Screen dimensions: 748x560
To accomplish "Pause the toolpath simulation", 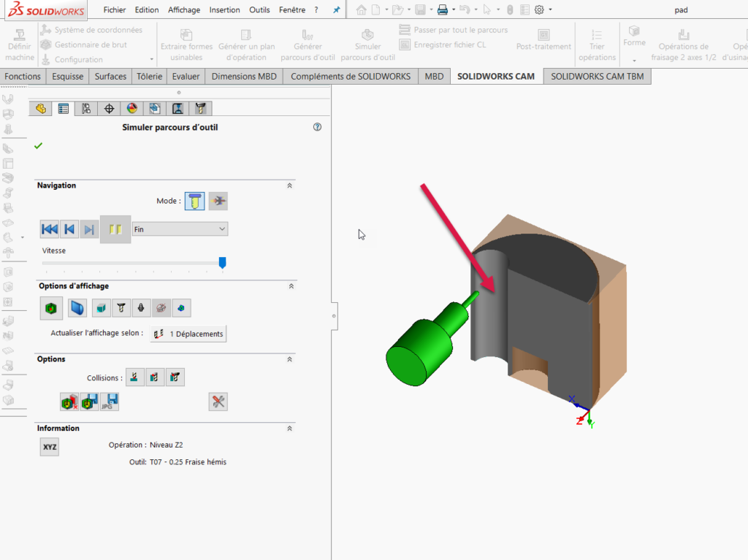I will point(115,229).
